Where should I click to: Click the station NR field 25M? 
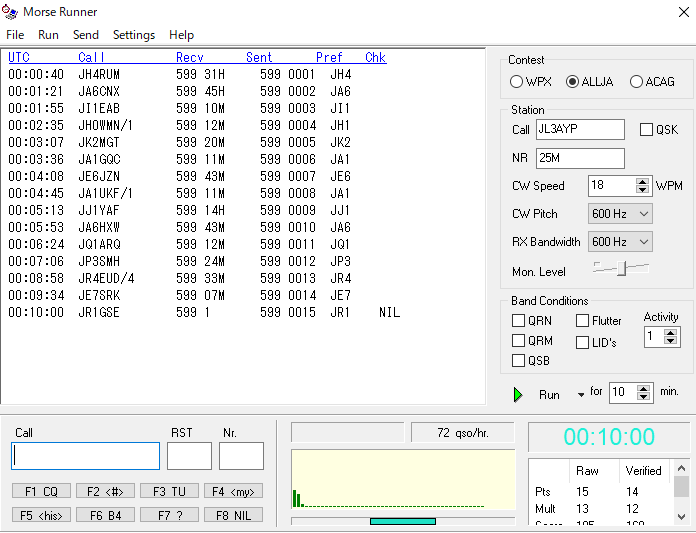[580, 158]
